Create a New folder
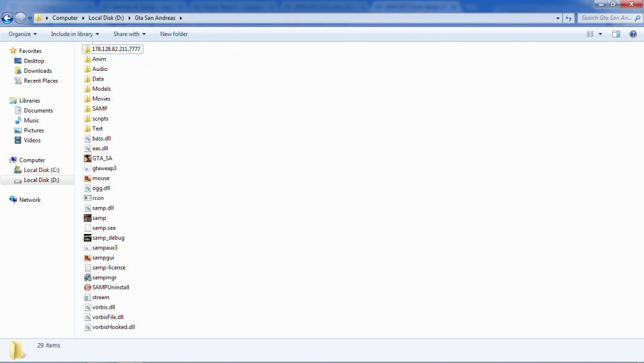The height and width of the screenshot is (363, 644). point(174,34)
